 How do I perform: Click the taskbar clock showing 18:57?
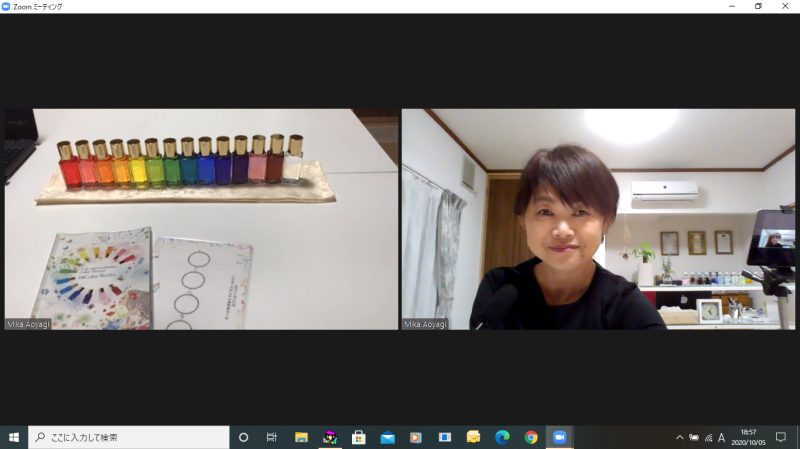point(749,437)
